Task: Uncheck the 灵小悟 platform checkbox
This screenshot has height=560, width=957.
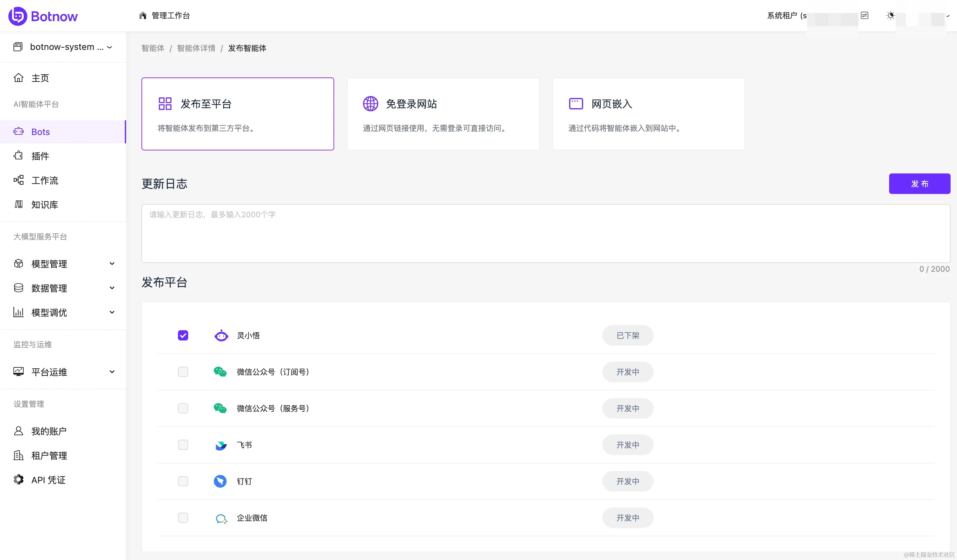Action: 183,335
